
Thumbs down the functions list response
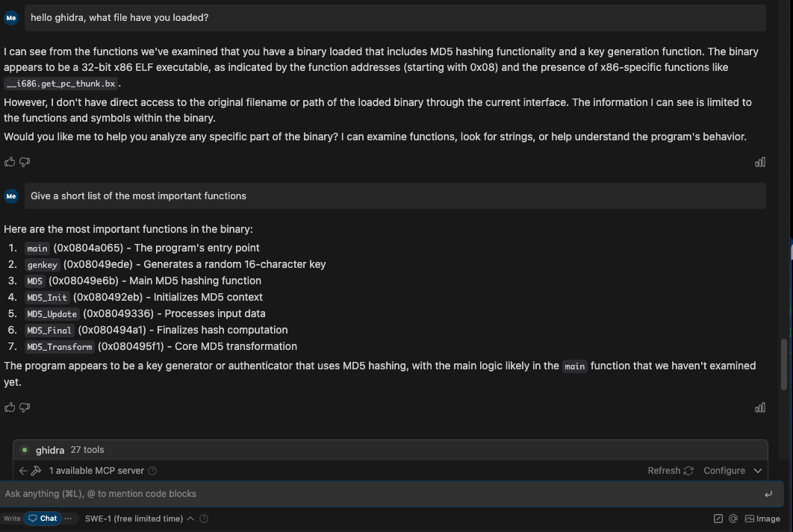click(x=25, y=407)
